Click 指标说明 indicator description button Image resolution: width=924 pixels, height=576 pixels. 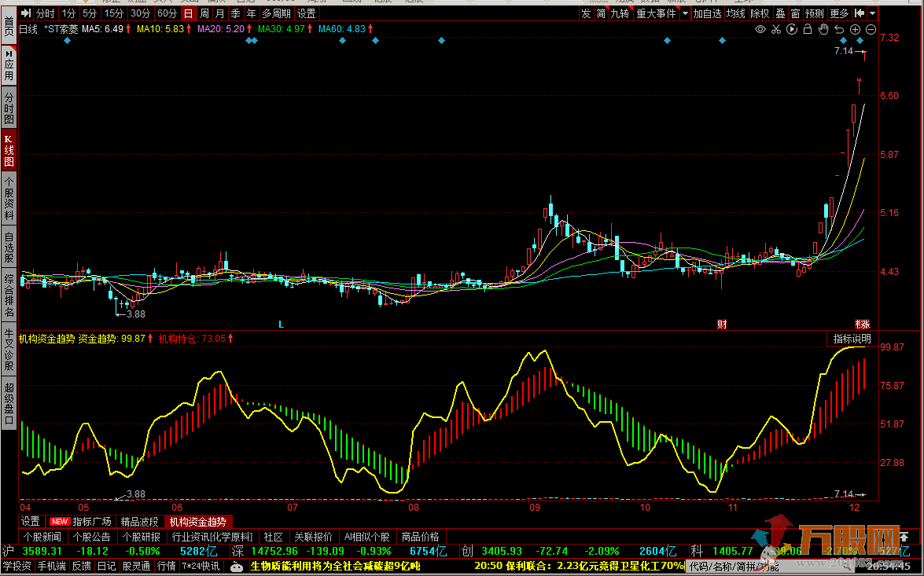tap(852, 339)
